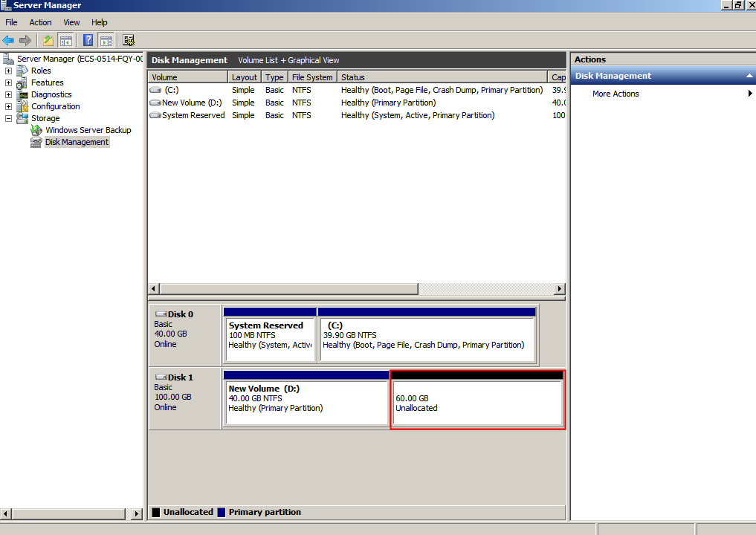Click 'Healthy (Primary Partition)' status of New Volume
The image size is (756, 535).
coord(388,103)
